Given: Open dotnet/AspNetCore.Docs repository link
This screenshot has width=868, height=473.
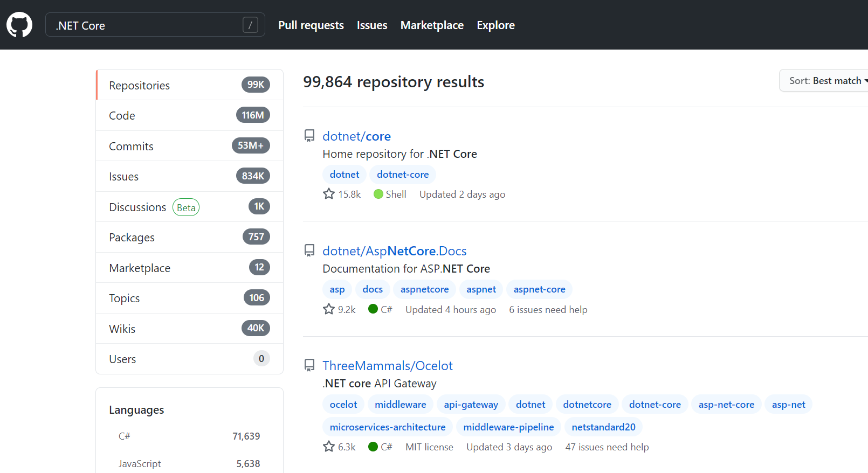Looking at the screenshot, I should [395, 251].
